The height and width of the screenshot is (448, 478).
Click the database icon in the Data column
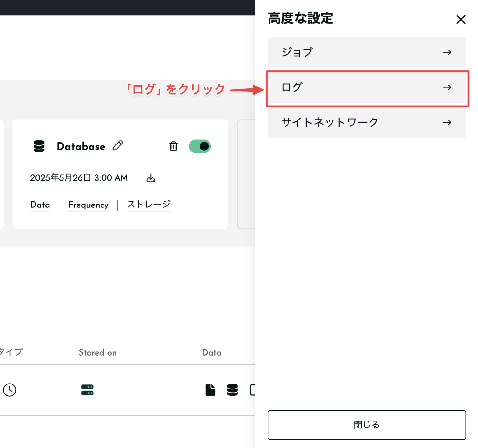click(232, 390)
